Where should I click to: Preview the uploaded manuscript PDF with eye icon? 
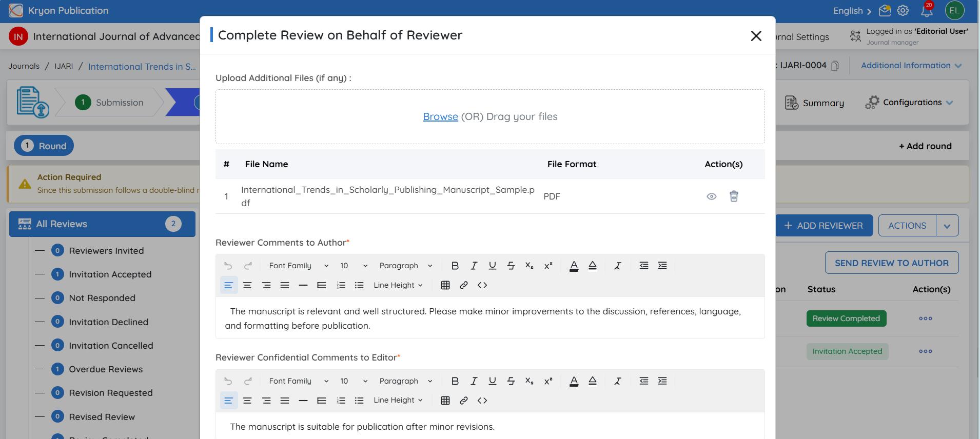point(711,196)
